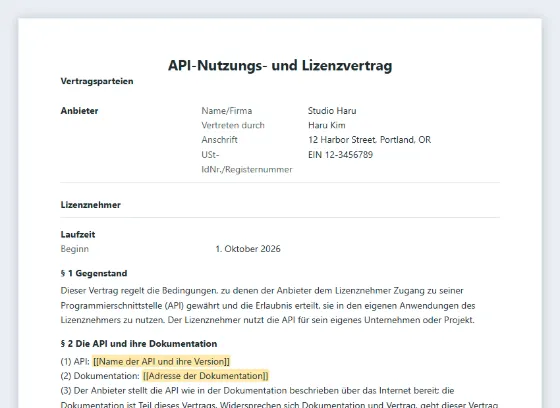
Task: Select the date 1. Oktober 2026
Action: (248, 249)
